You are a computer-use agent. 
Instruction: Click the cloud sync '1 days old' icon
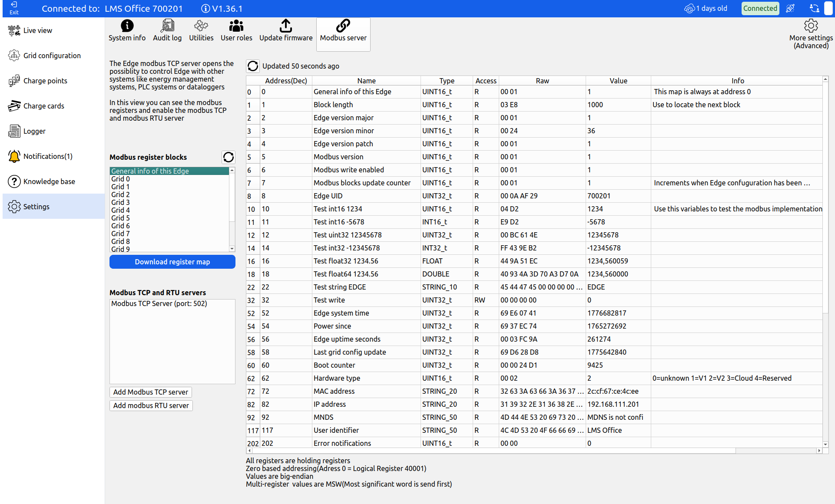689,9
